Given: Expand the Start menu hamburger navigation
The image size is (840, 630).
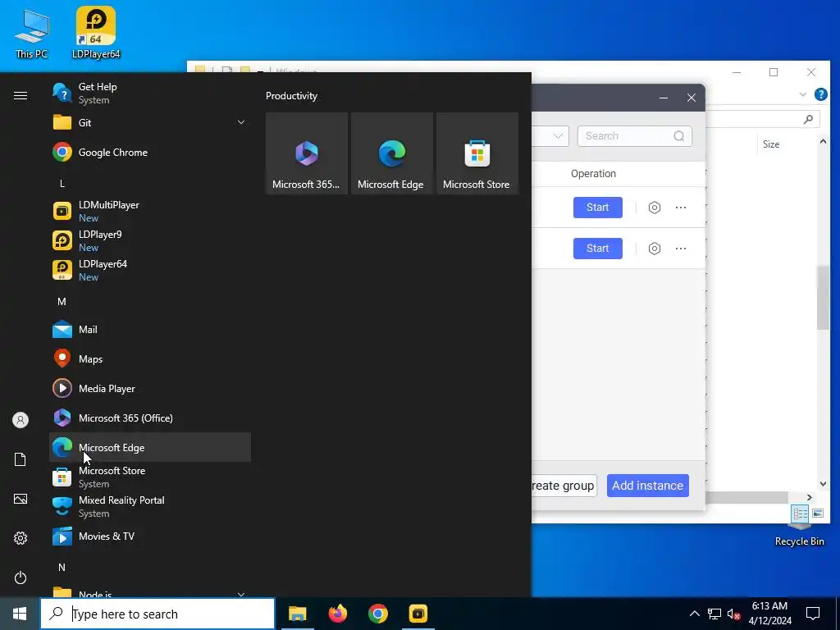Looking at the screenshot, I should (21, 95).
